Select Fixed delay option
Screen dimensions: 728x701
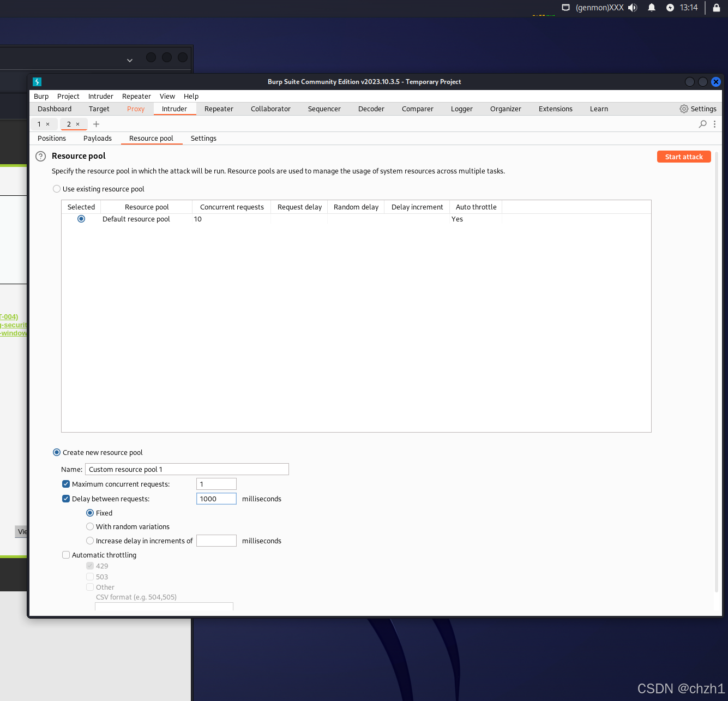[90, 513]
